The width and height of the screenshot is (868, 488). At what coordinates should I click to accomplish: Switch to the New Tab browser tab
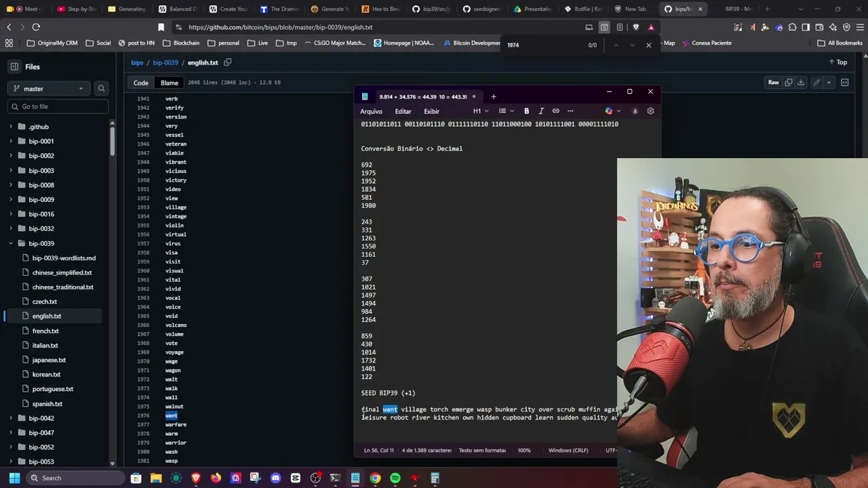(x=629, y=9)
